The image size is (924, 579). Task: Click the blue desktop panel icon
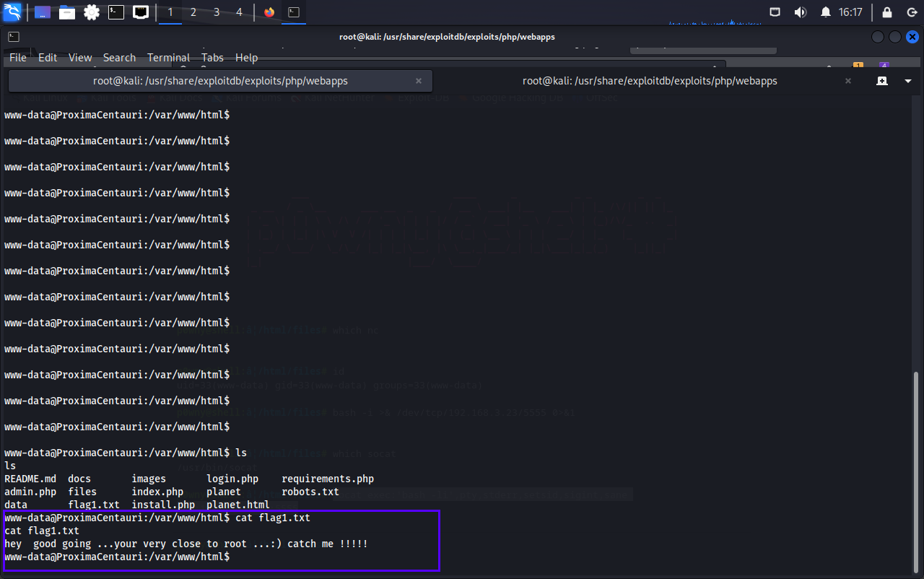click(x=43, y=12)
